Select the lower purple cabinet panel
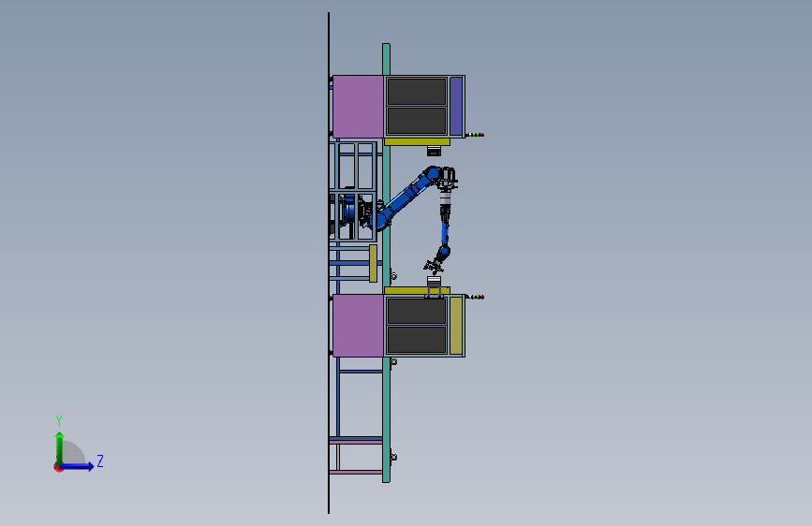Screen dimensions: 812x526 [358, 326]
